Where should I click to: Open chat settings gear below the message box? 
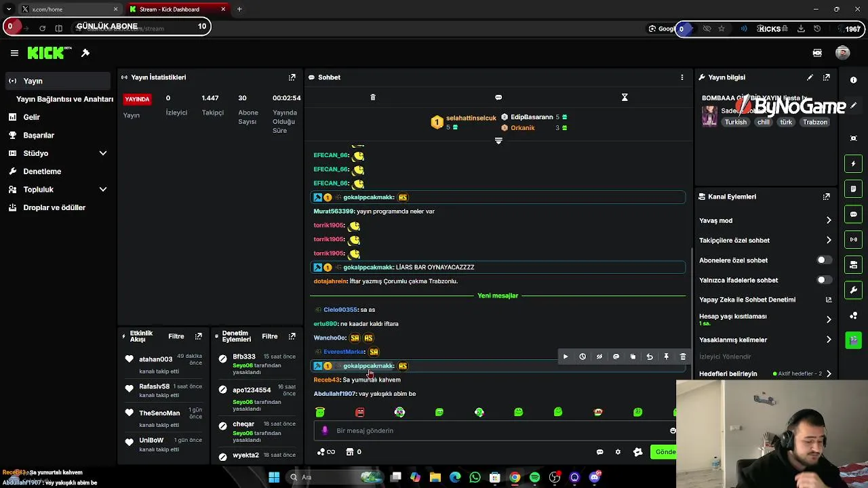[x=618, y=452]
